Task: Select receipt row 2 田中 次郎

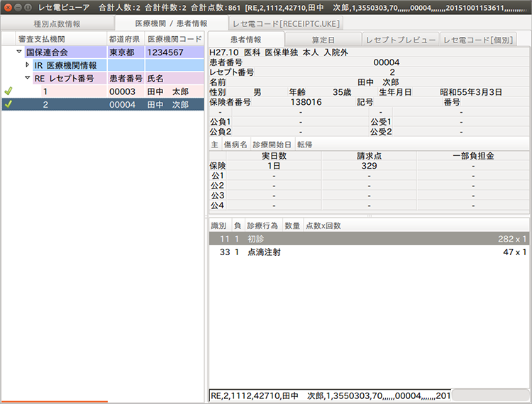Action: click(103, 104)
